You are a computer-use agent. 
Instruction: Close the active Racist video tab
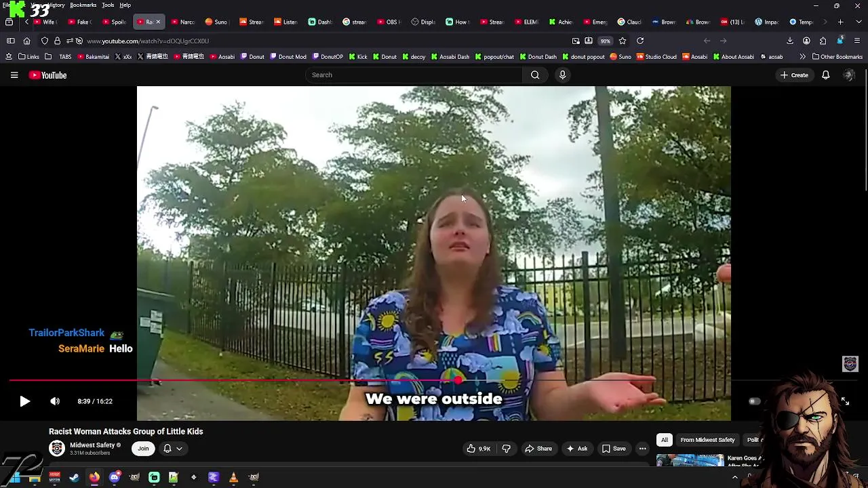pos(158,22)
